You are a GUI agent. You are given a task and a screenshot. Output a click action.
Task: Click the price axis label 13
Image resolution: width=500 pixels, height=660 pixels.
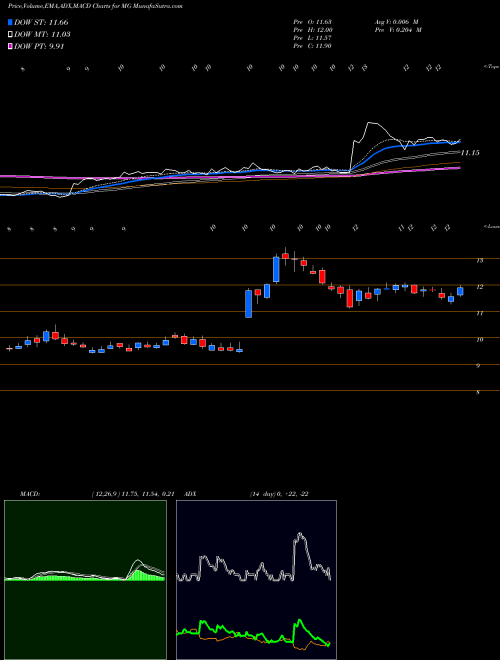(479, 261)
